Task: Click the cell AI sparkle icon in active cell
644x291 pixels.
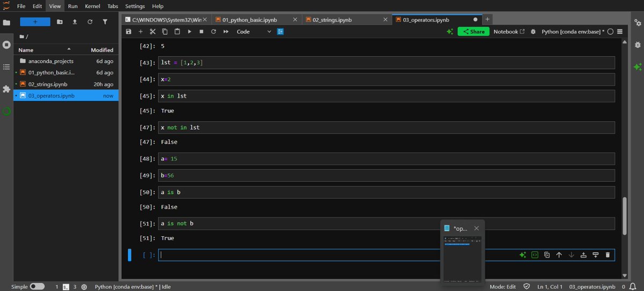Action: pos(522,255)
